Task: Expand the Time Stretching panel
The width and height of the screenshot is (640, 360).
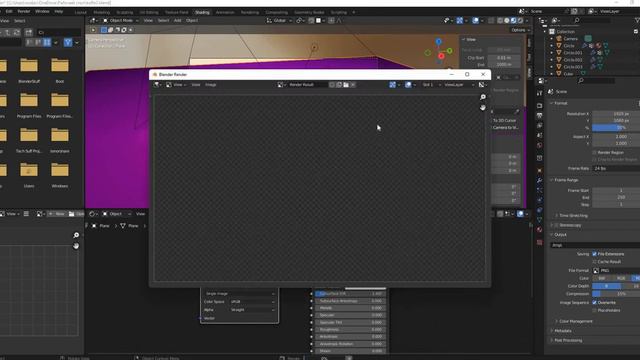Action: tap(573, 216)
